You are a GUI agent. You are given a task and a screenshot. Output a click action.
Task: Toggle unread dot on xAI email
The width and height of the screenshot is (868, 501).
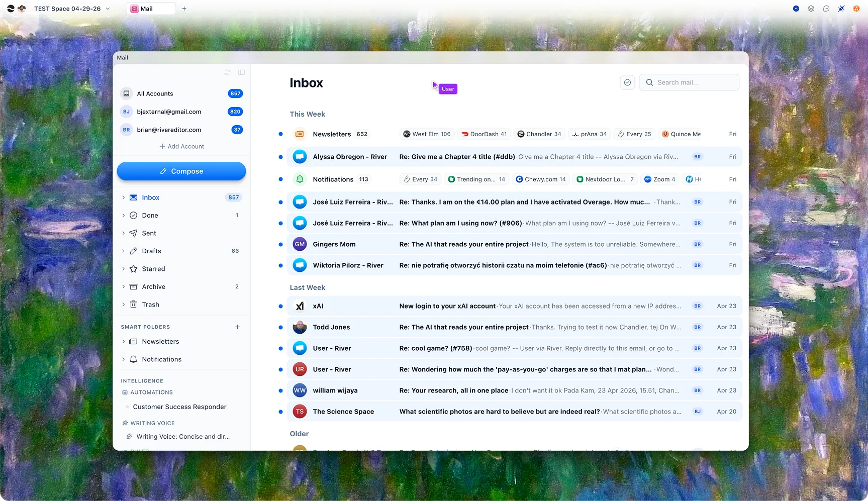tap(280, 306)
